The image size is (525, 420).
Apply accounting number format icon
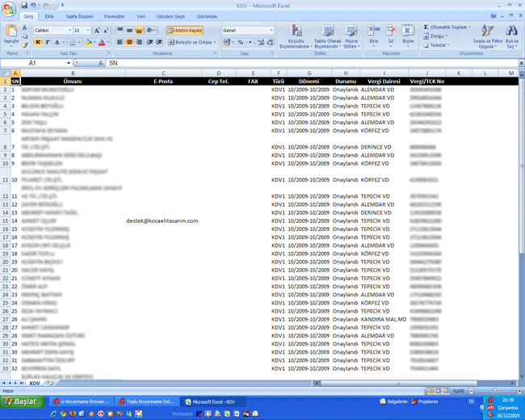coord(227,42)
